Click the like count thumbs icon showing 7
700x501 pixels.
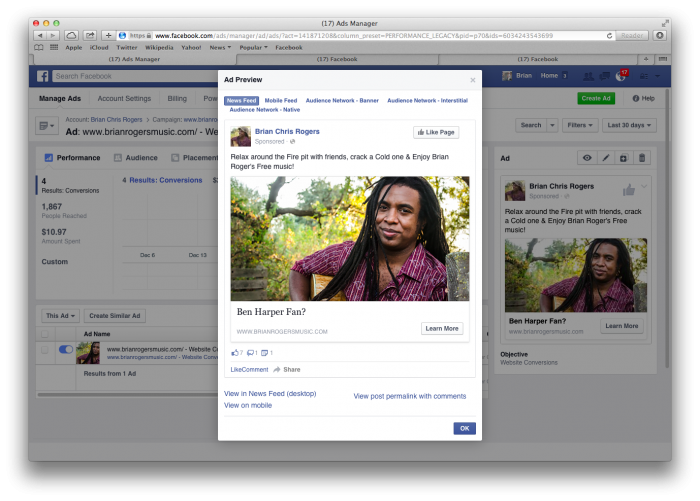237,353
